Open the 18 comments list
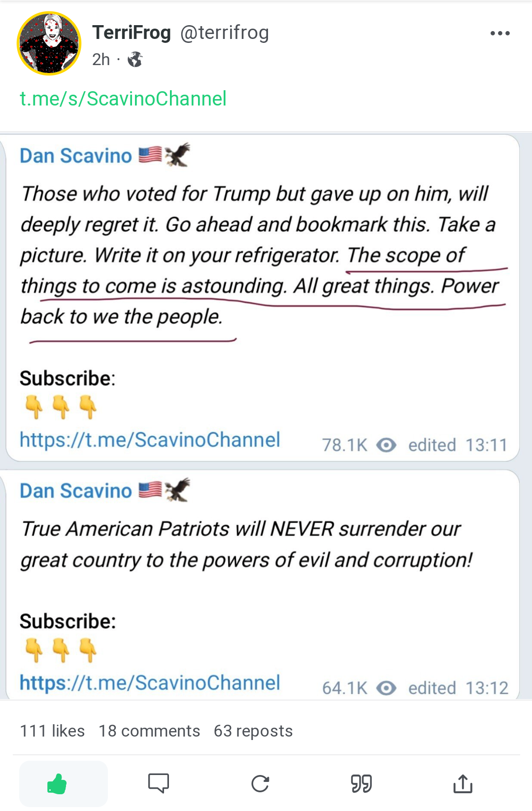Screen dimensions: 532x811 (149, 731)
